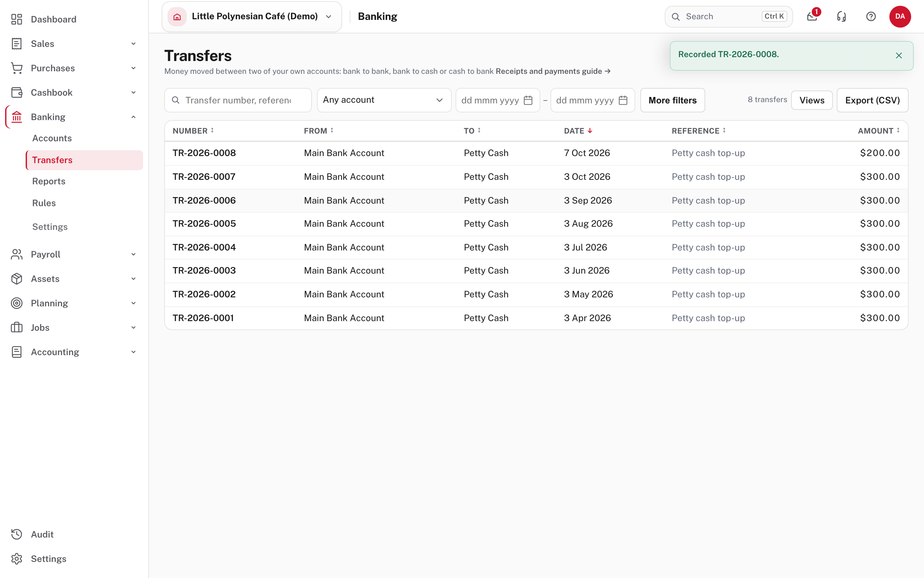Screen dimensions: 924x578
Task: Click the Views button
Action: click(x=812, y=100)
